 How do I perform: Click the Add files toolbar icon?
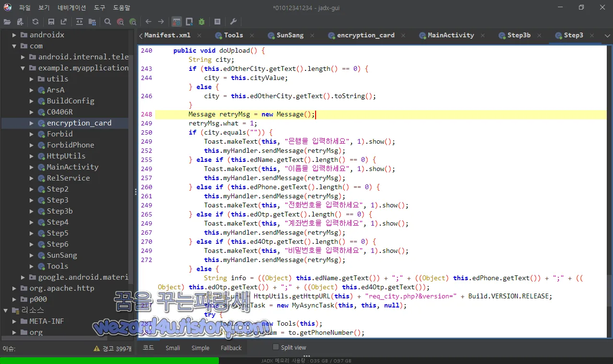(x=20, y=22)
